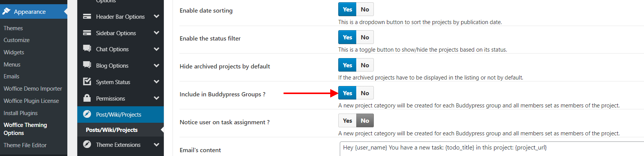Click the Chat Options bubble icon
Image resolution: width=644 pixels, height=156 pixels.
pyautogui.click(x=87, y=49)
